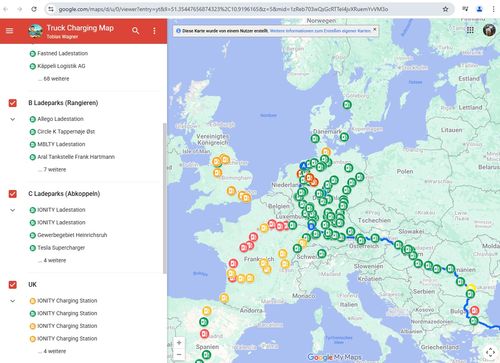The height and width of the screenshot is (363, 500).
Task: Open the Google apps grid icon
Action: click(470, 30)
